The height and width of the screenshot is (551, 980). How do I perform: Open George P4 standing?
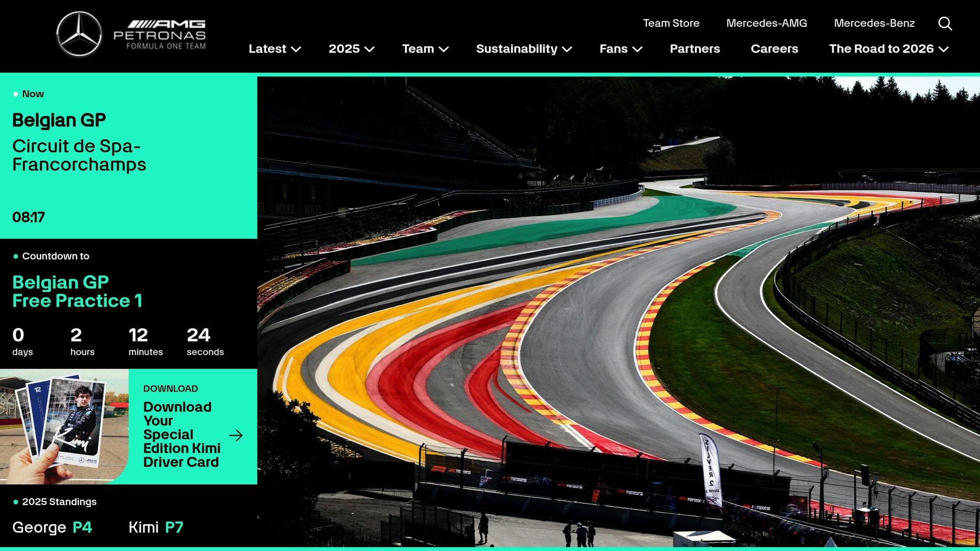click(x=52, y=527)
